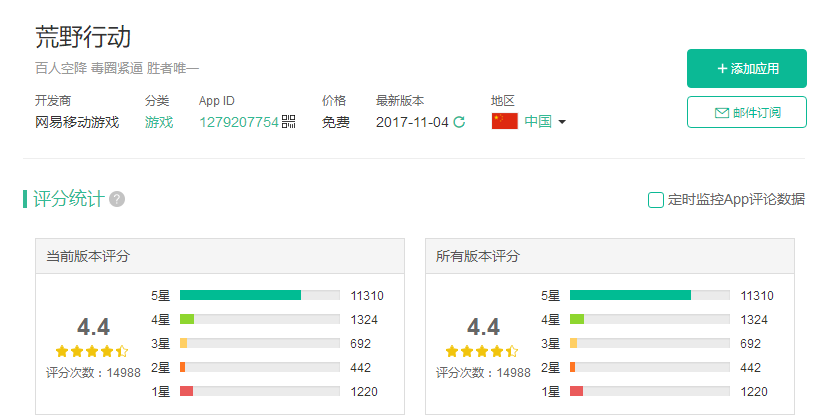Click the 4.4 score in 当前版本评分
Image resolution: width=830 pixels, height=417 pixels.
[93, 327]
